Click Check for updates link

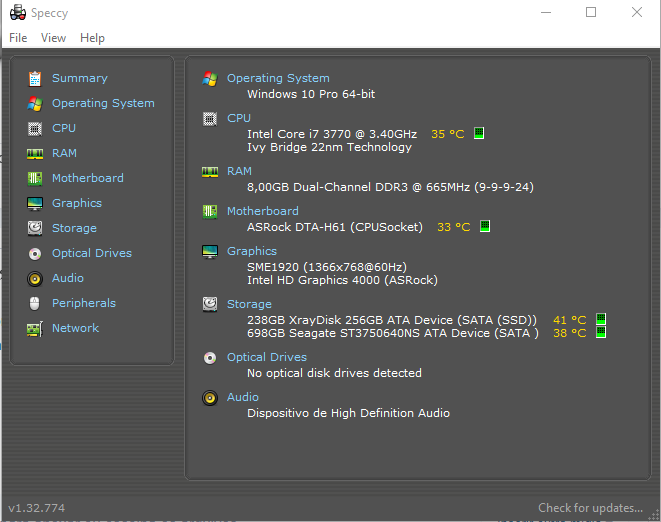(590, 508)
